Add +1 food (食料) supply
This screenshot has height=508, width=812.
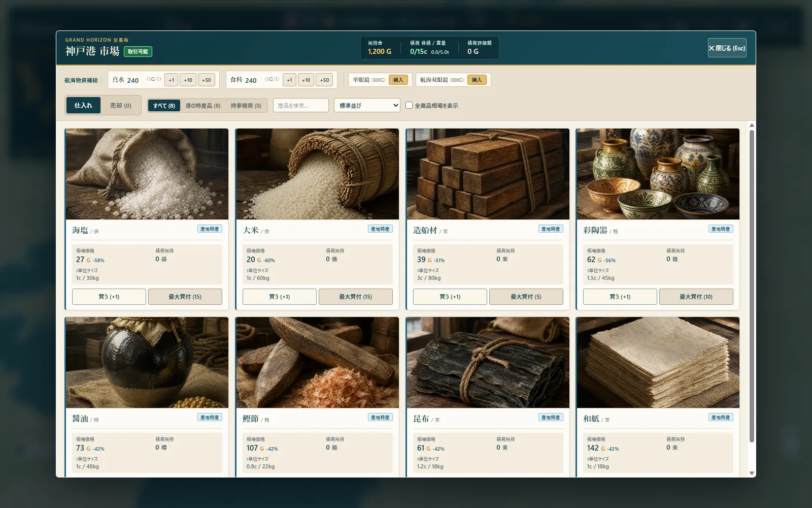[x=289, y=80]
